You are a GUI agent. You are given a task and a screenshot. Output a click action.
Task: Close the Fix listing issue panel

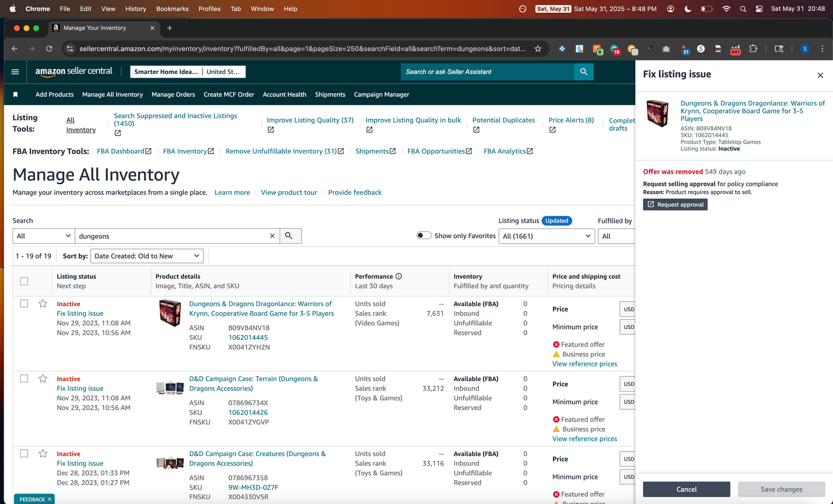[x=820, y=75]
